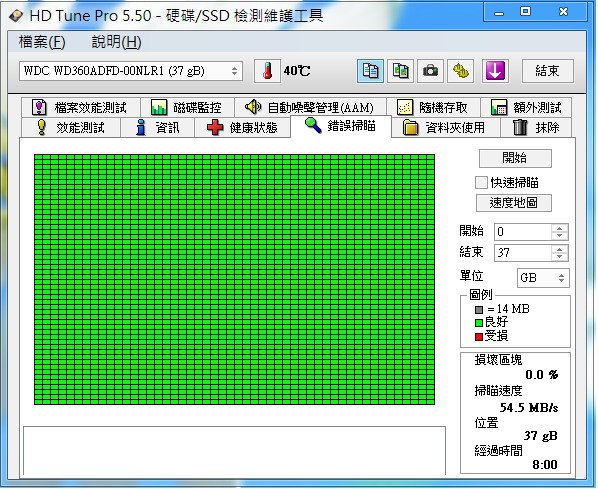Open the 資料夾使用 folder tab
The height and width of the screenshot is (489, 598).
coord(446,127)
